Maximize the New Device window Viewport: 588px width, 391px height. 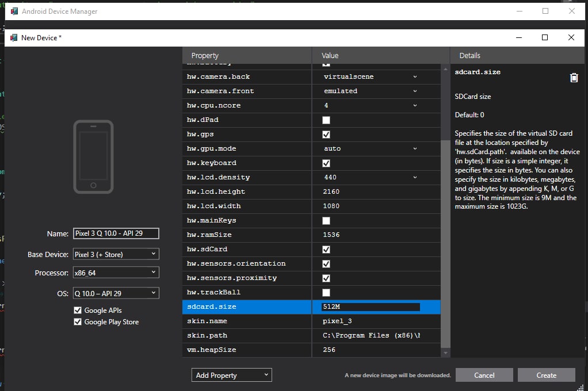(x=545, y=37)
